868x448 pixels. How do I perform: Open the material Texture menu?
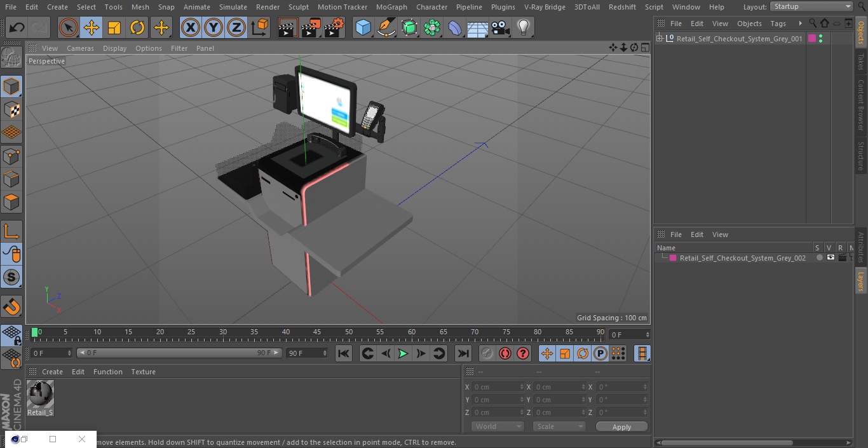(143, 372)
